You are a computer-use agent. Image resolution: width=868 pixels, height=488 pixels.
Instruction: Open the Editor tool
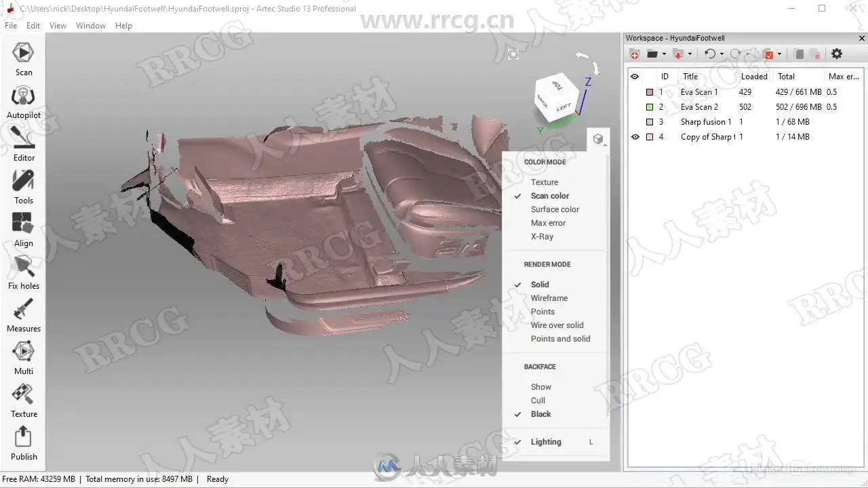24,144
